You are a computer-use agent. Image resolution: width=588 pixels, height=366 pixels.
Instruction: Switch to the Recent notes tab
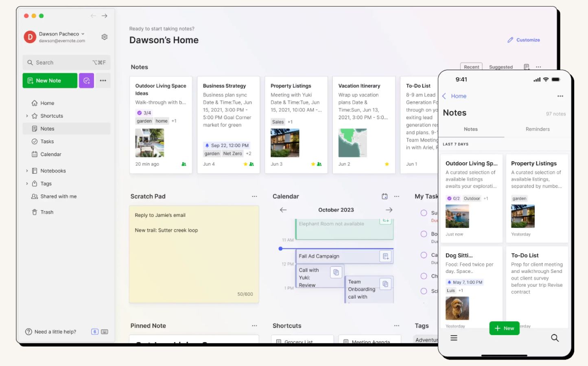(471, 67)
